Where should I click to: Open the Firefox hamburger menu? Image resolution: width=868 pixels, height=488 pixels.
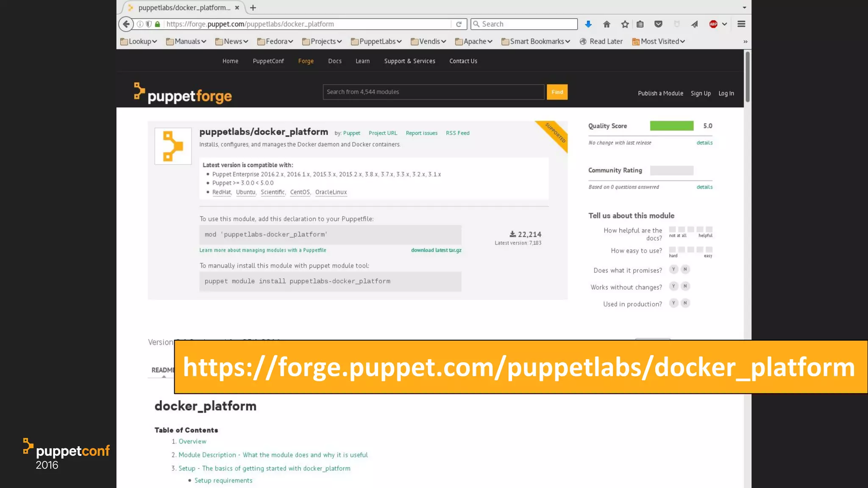(x=741, y=24)
